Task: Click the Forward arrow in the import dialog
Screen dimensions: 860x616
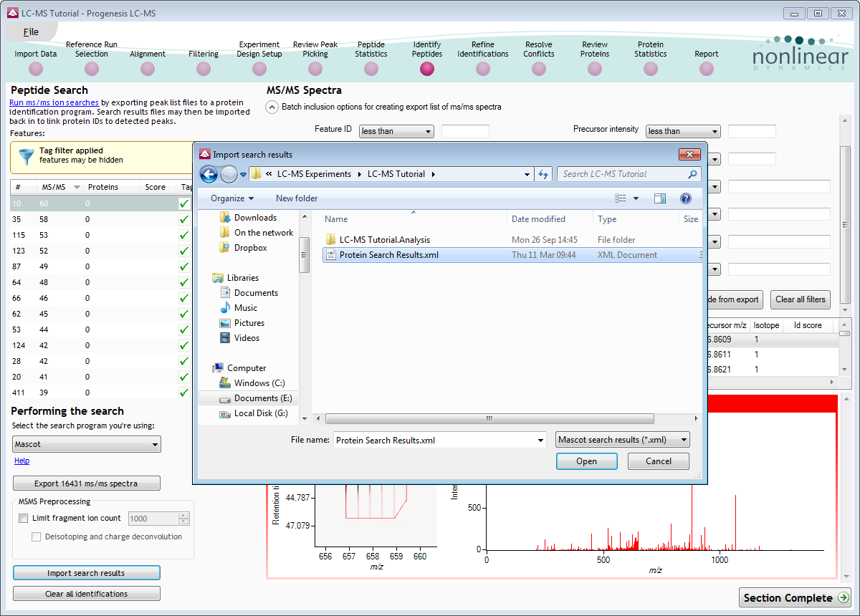Action: (x=229, y=174)
